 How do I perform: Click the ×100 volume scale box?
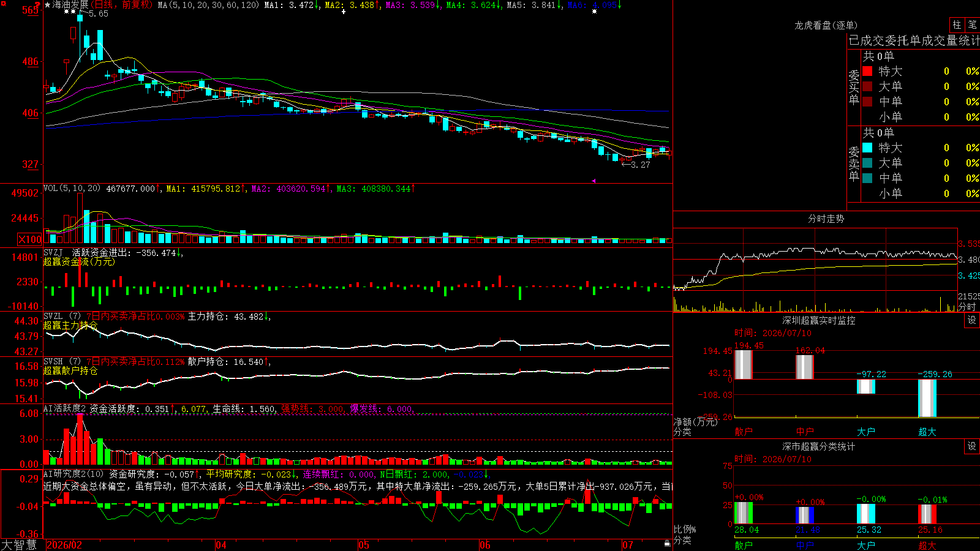point(30,239)
